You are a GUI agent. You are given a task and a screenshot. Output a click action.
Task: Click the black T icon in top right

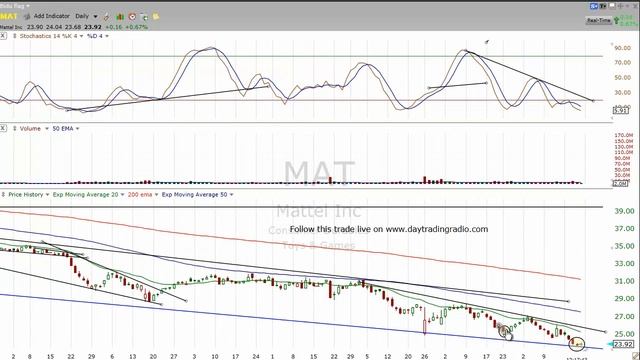pos(604,6)
